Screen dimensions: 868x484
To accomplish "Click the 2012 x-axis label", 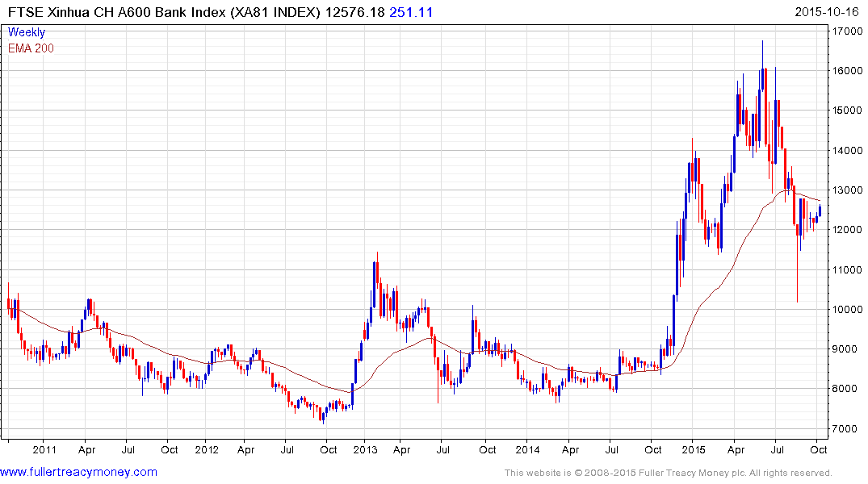I will pyautogui.click(x=207, y=449).
